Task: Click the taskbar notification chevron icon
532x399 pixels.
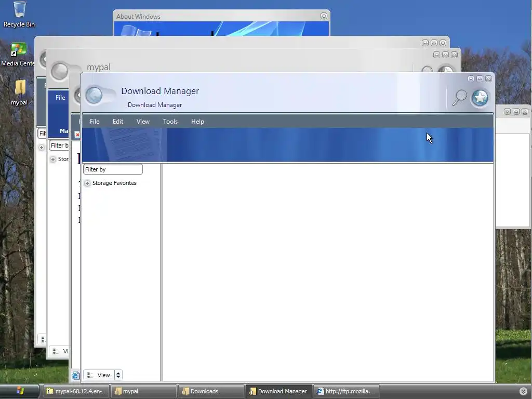Action: [523, 391]
